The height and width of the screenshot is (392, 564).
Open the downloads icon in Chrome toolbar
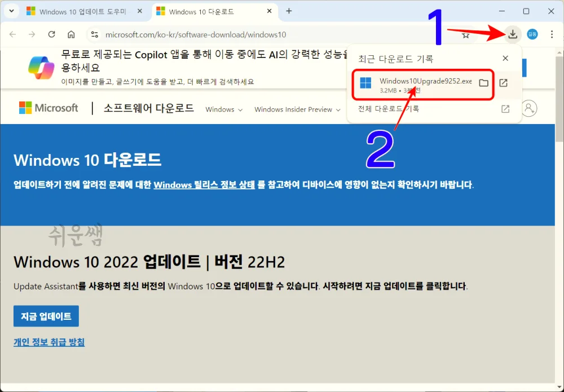(512, 34)
